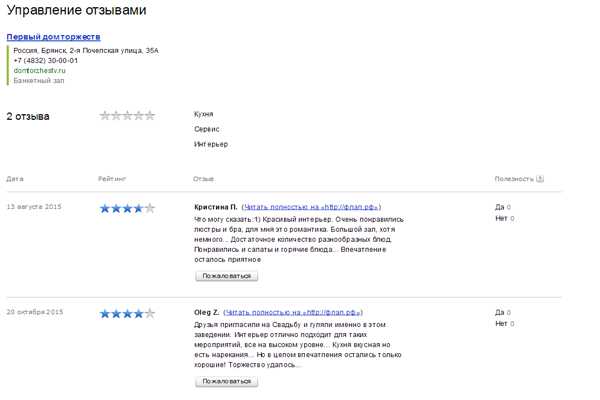This screenshot has width=600, height=400.
Task: Click the overall gray star rating
Action: [x=127, y=116]
